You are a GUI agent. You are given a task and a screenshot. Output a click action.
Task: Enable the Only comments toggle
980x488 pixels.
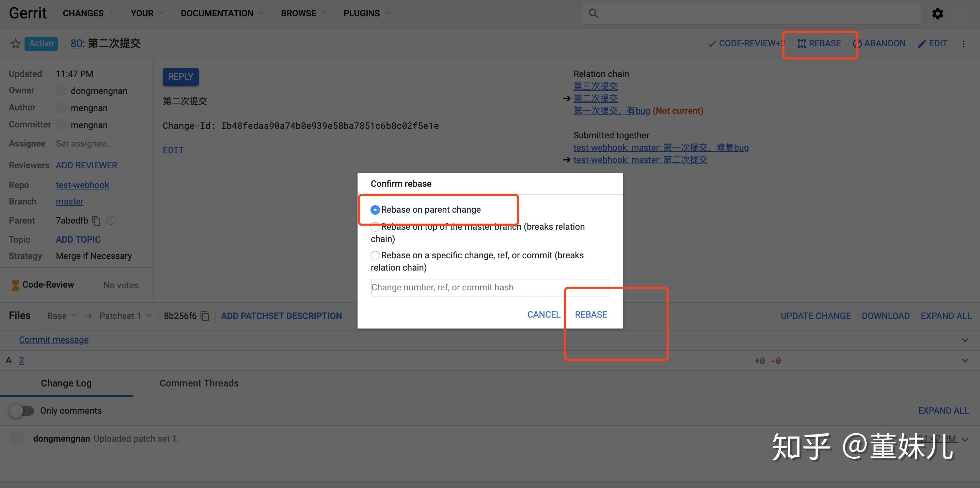pyautogui.click(x=22, y=411)
